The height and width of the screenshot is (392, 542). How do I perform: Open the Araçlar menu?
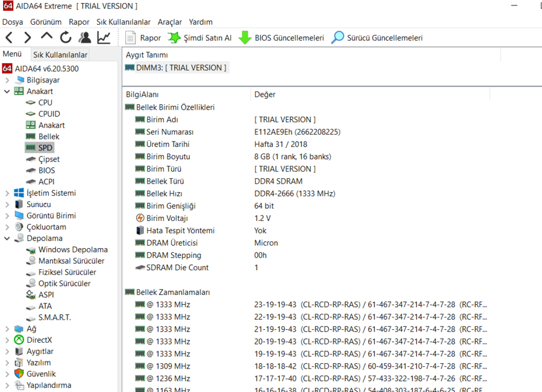point(169,22)
